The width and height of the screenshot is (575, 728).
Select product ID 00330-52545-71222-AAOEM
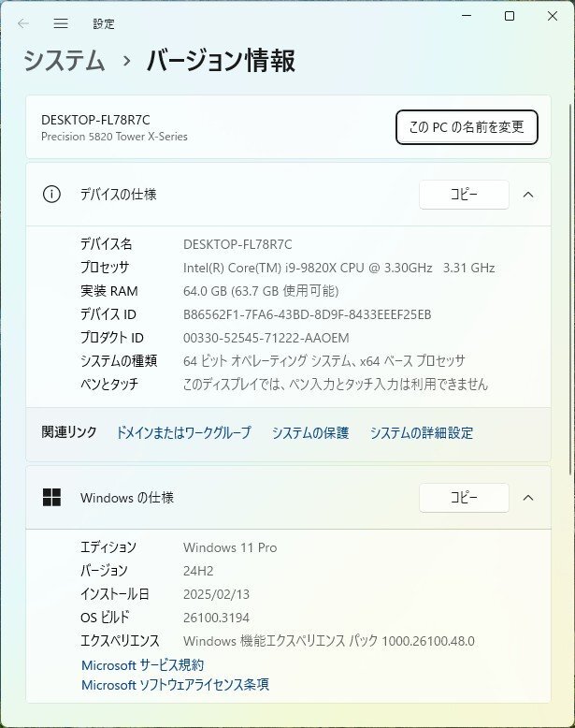click(x=266, y=338)
